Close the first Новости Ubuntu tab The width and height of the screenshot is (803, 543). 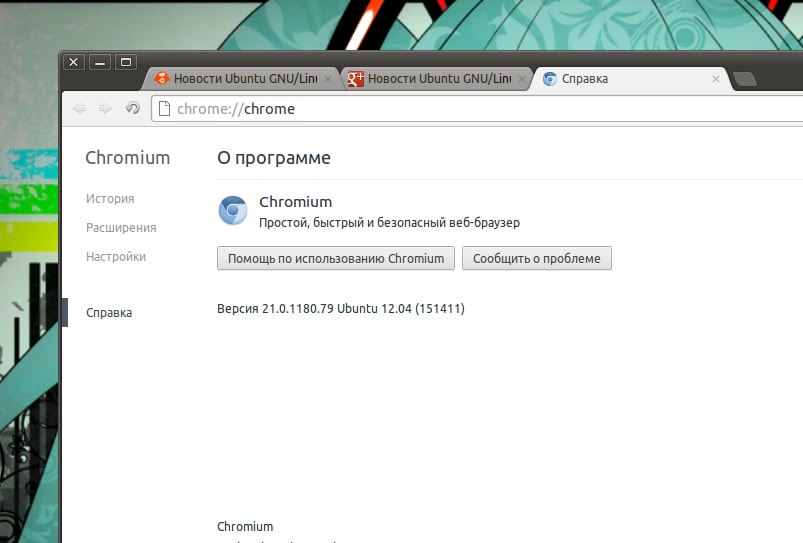(328, 79)
